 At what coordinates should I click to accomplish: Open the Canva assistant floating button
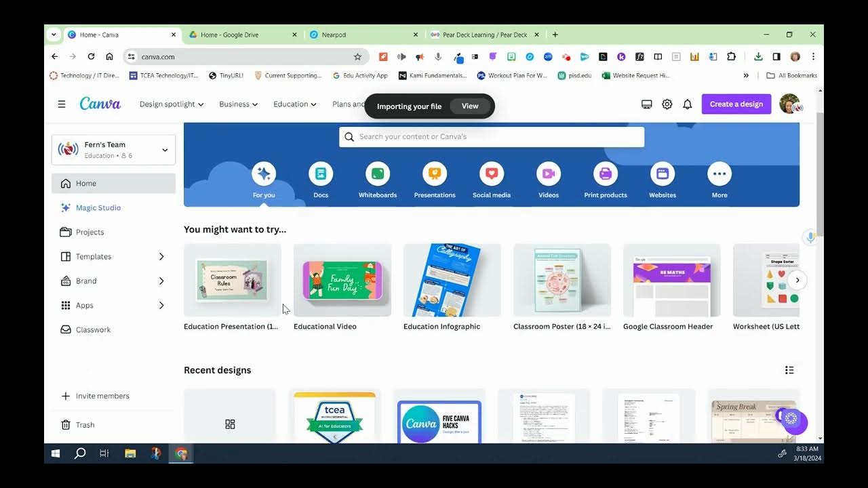pyautogui.click(x=791, y=420)
